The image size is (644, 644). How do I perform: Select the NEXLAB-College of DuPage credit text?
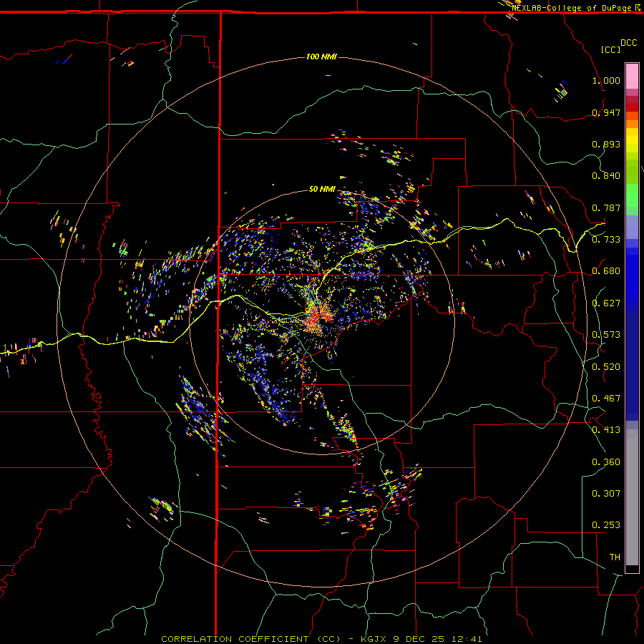point(571,8)
